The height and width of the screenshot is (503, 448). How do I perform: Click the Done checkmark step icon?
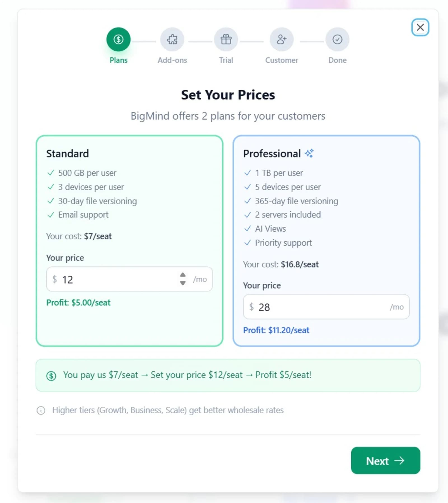pyautogui.click(x=337, y=39)
